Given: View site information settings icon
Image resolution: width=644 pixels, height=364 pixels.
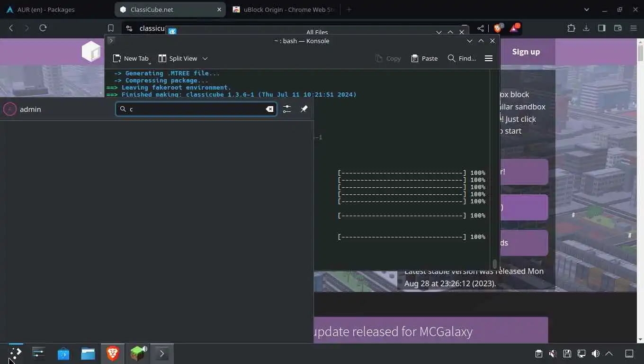Looking at the screenshot, I should pos(129,28).
